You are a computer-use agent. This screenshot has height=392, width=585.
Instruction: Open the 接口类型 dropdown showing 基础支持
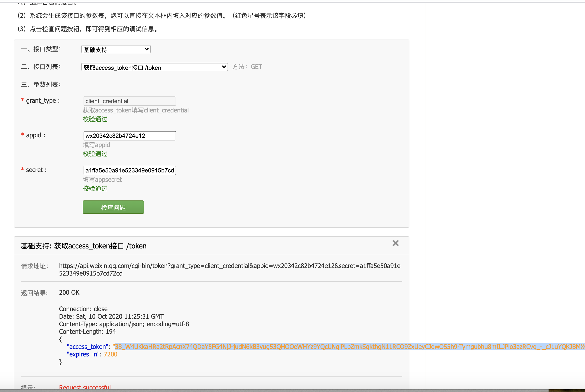tap(116, 49)
